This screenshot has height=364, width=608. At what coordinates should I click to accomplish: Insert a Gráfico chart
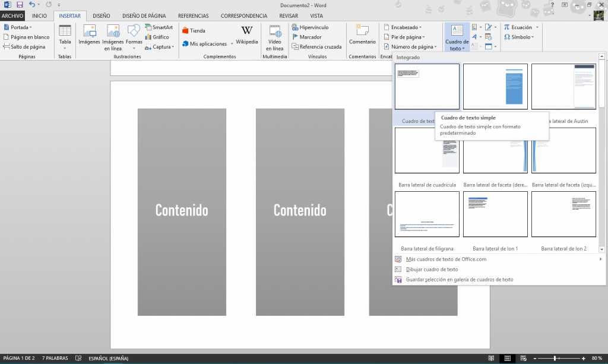[157, 37]
